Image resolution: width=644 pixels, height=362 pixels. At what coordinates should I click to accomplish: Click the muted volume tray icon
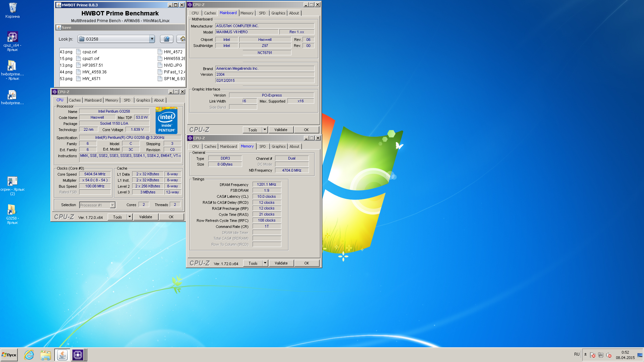(609, 355)
